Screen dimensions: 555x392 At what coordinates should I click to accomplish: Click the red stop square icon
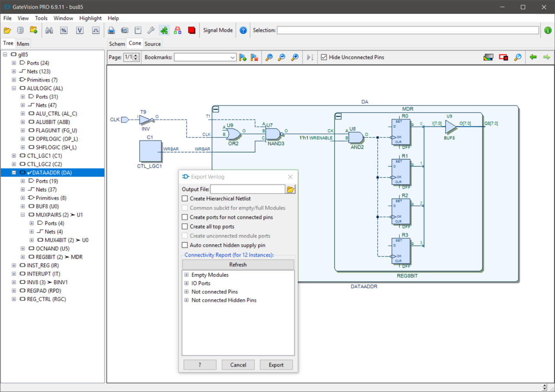pos(192,30)
